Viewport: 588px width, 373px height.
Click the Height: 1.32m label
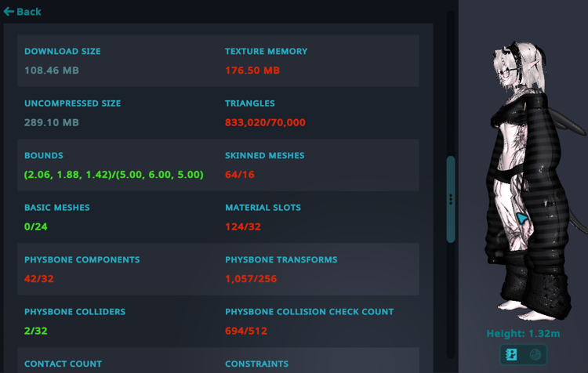(x=523, y=333)
